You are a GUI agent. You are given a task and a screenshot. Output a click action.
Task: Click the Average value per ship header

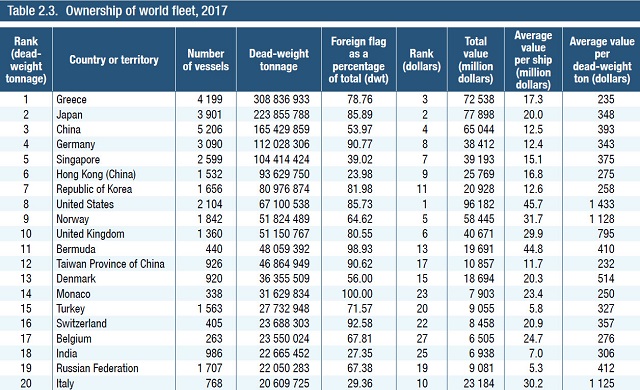click(x=533, y=60)
